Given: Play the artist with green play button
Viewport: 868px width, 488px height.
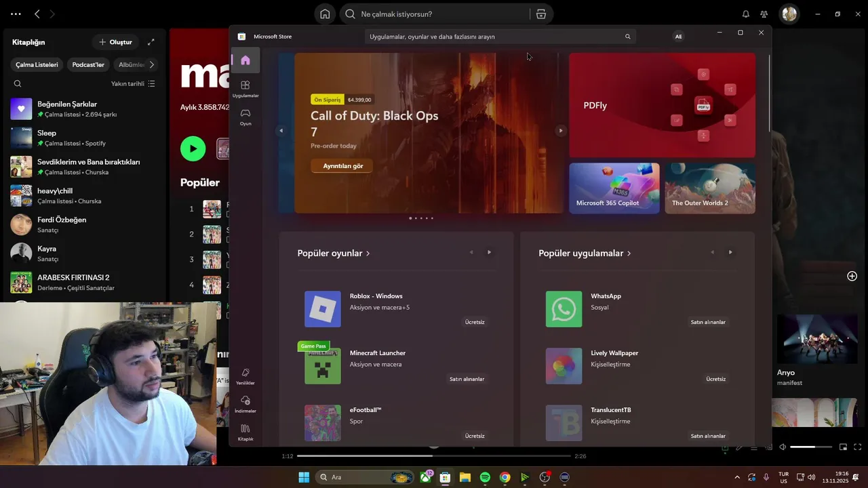Looking at the screenshot, I should coord(193,148).
